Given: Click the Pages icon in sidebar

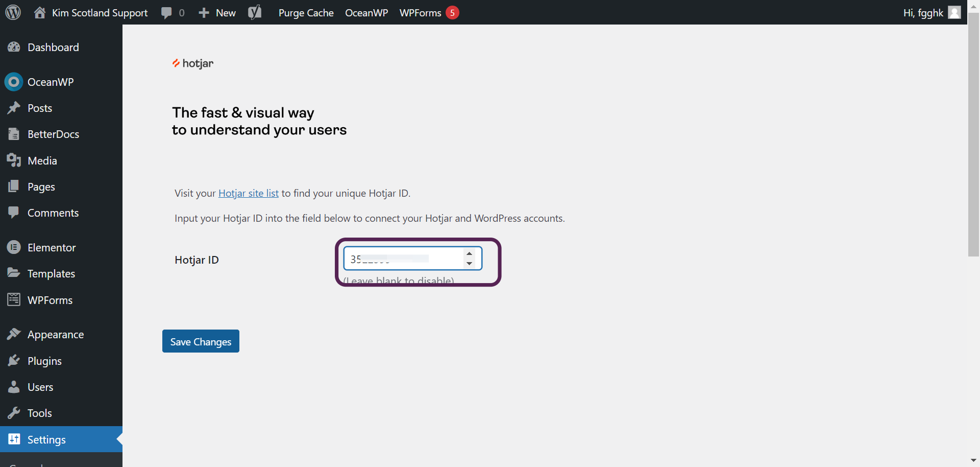Looking at the screenshot, I should point(14,186).
